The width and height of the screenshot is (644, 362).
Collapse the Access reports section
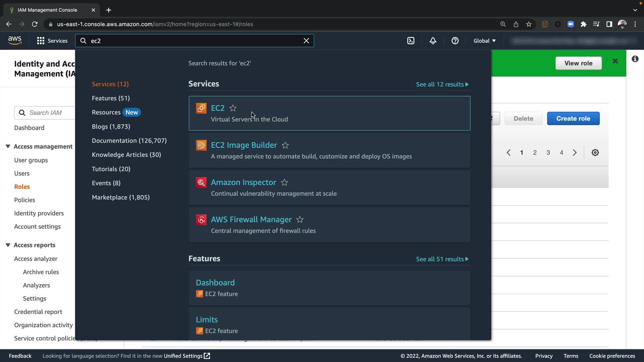pos(8,245)
